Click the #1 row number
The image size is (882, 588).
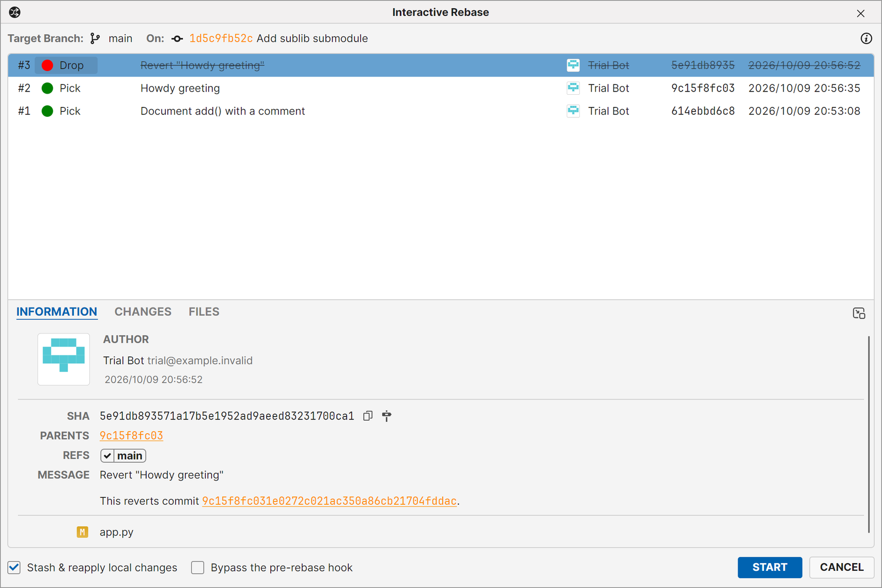(x=24, y=111)
